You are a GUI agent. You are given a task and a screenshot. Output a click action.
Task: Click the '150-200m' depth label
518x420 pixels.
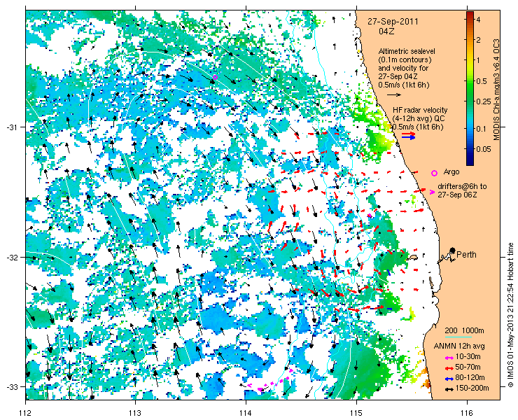(x=472, y=388)
